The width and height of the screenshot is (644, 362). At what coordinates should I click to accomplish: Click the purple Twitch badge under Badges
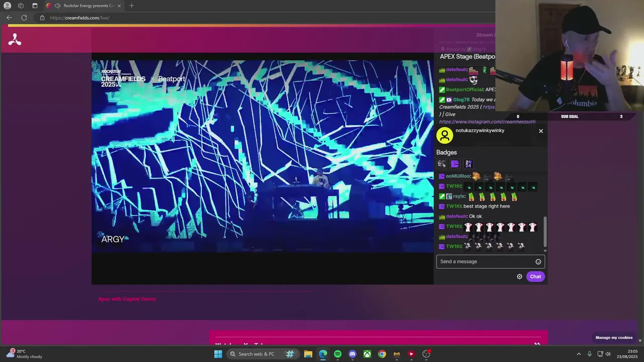click(455, 164)
